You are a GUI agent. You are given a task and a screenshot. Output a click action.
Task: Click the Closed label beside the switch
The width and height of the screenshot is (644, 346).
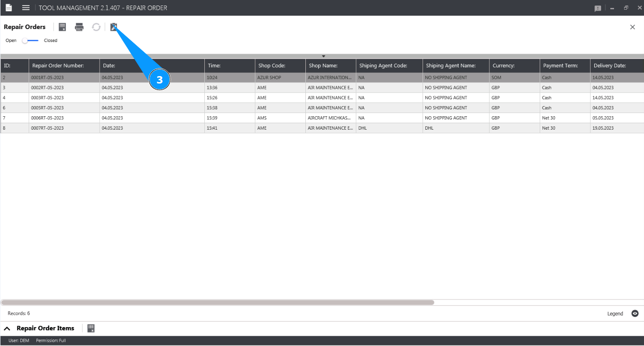[x=51, y=41]
